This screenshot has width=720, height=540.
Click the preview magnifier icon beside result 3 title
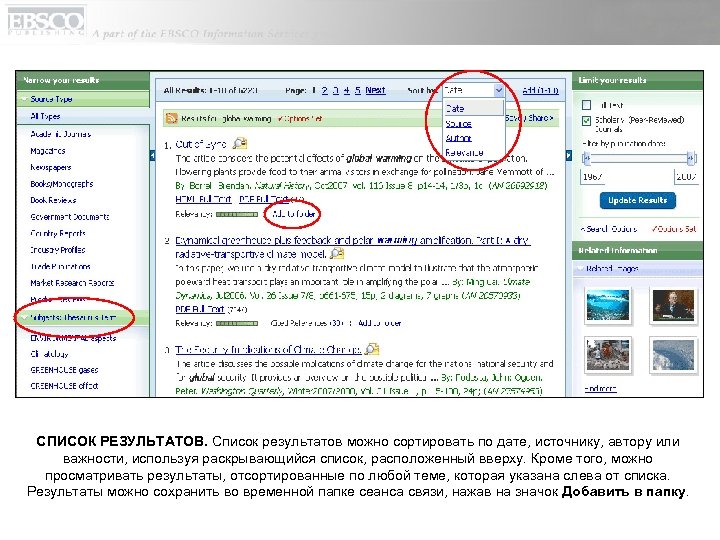(372, 349)
